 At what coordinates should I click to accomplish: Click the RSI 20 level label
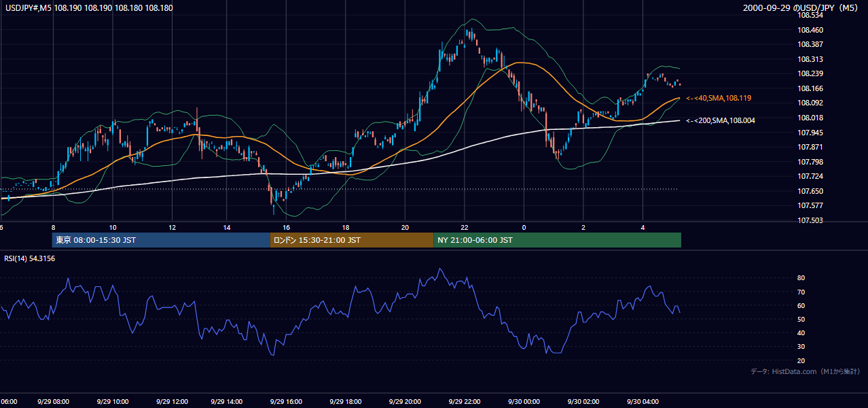point(801,360)
